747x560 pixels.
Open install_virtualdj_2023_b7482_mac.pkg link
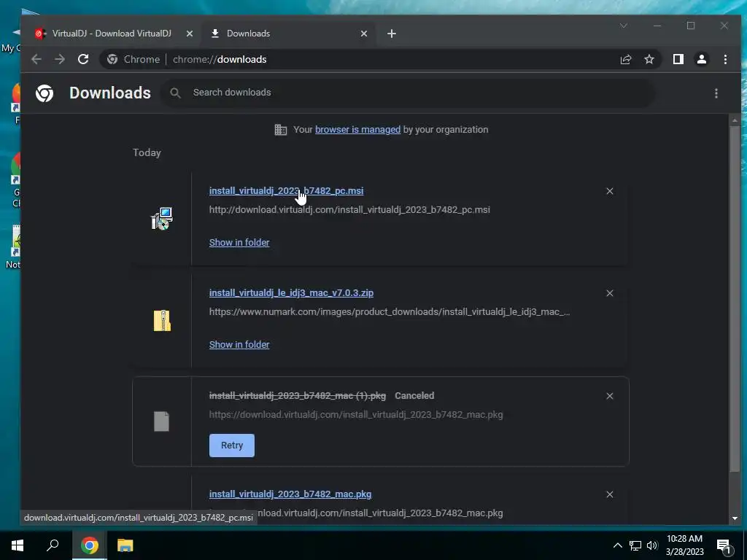click(x=290, y=494)
